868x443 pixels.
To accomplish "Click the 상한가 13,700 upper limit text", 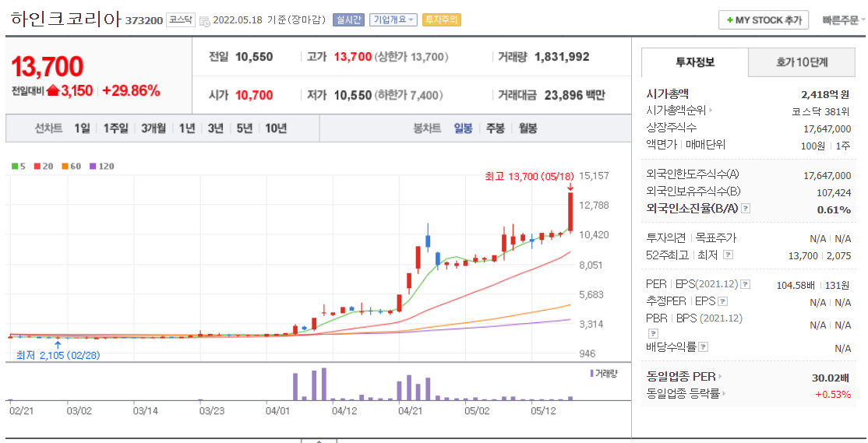I will [x=411, y=56].
